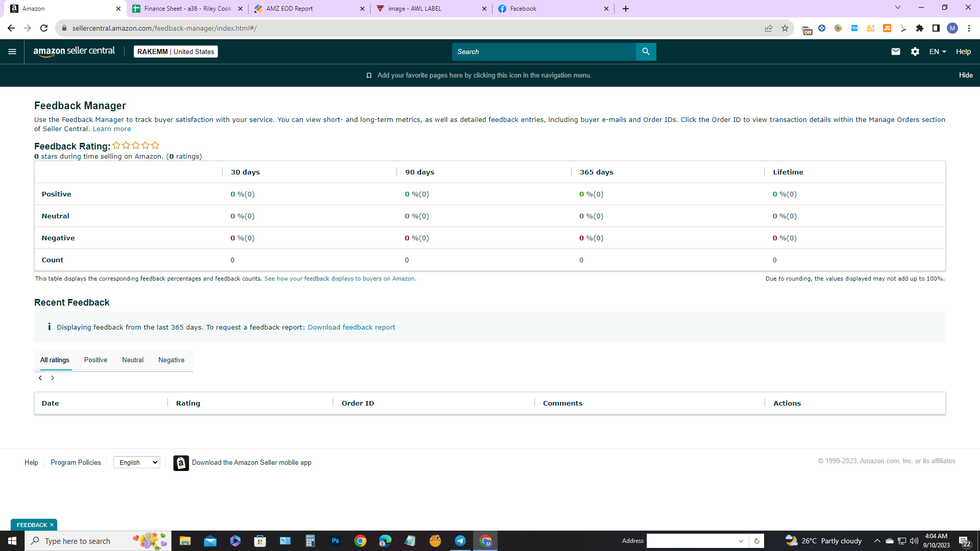Show hidden system tray icons chevron
The height and width of the screenshot is (551, 980).
[x=877, y=541]
